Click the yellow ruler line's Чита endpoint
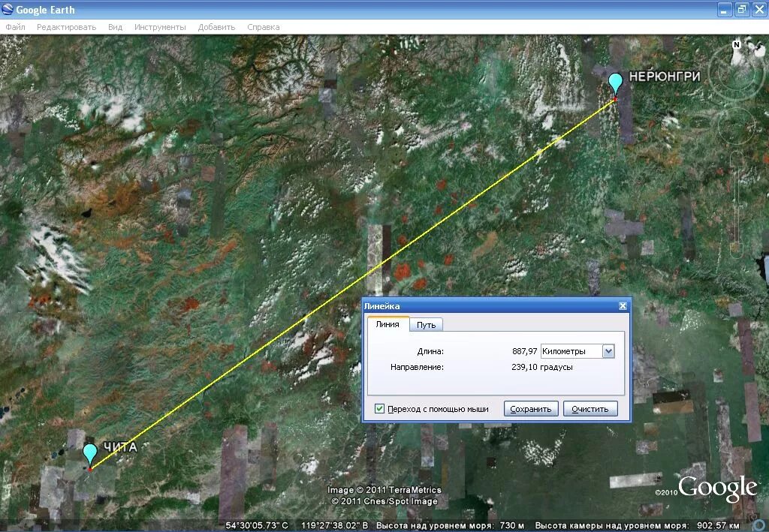This screenshot has width=769, height=532. click(x=90, y=470)
